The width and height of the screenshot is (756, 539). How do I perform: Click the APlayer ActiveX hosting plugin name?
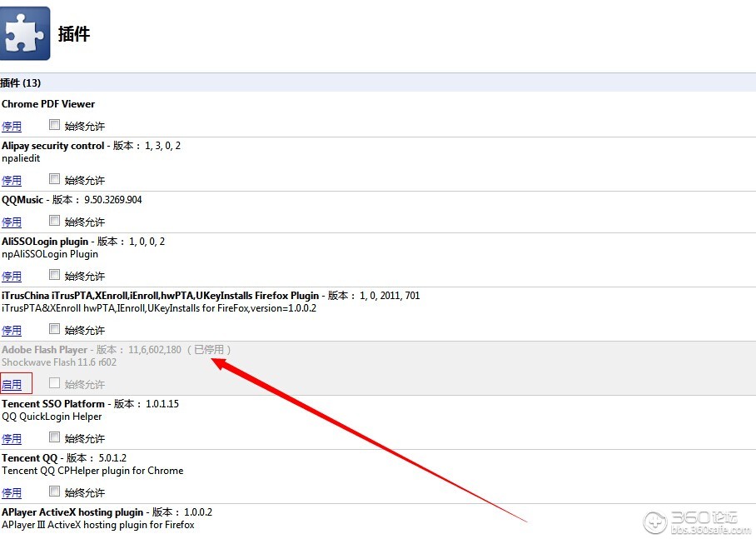(72, 512)
